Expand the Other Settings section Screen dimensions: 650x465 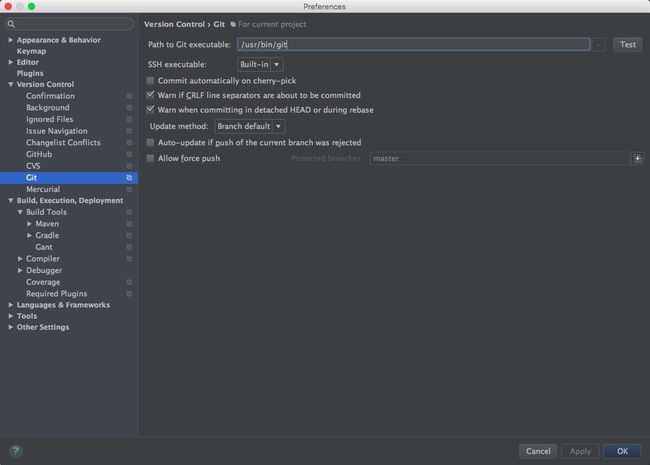coord(11,327)
